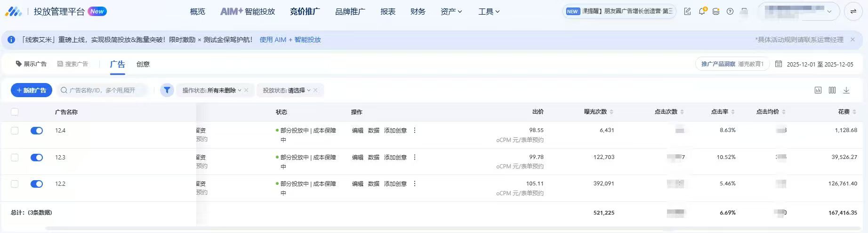This screenshot has width=868, height=233.
Task: Expand the 投放状态 filter dropdown
Action: [286, 90]
